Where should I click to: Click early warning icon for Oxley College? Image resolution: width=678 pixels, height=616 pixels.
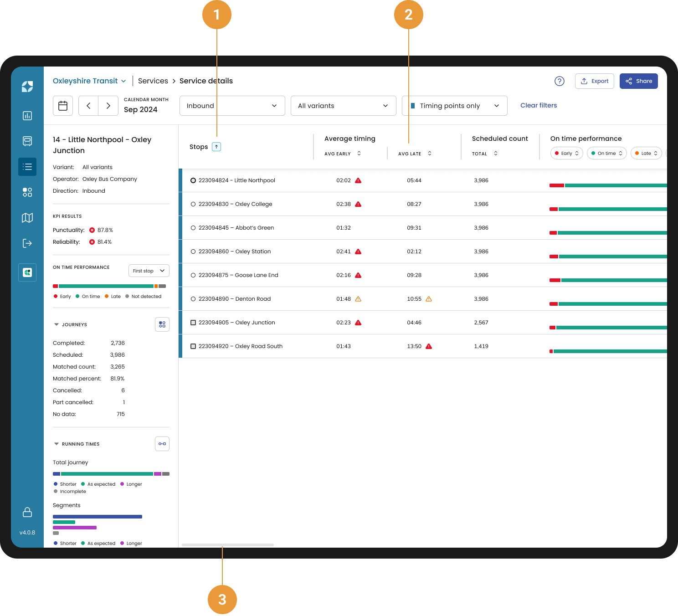[x=358, y=204]
